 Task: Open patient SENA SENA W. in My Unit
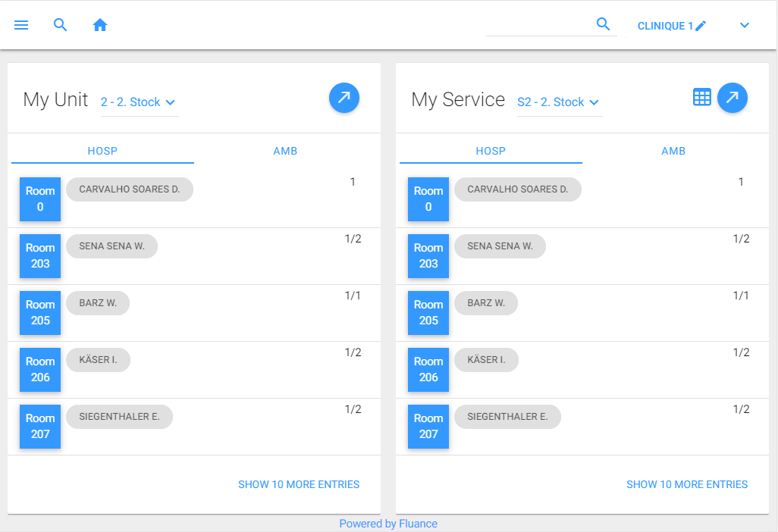tap(111, 246)
